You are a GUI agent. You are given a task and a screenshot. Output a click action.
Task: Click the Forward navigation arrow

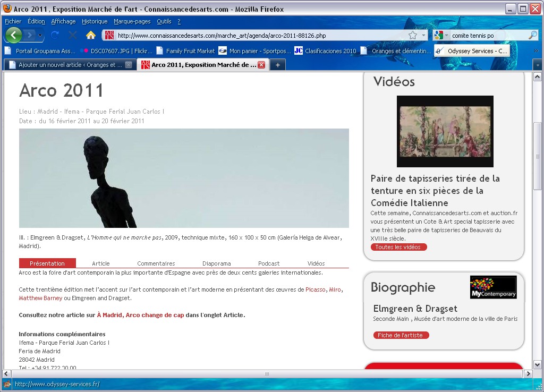coord(30,35)
